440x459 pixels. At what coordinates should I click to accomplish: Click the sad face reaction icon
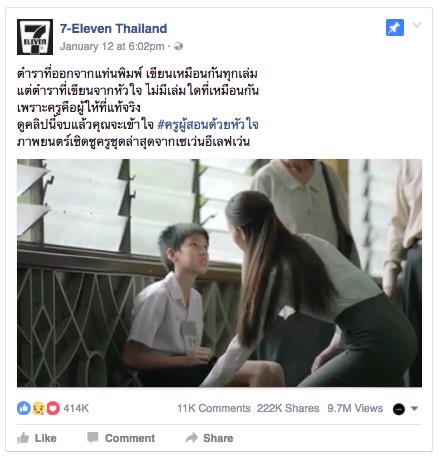point(38,408)
